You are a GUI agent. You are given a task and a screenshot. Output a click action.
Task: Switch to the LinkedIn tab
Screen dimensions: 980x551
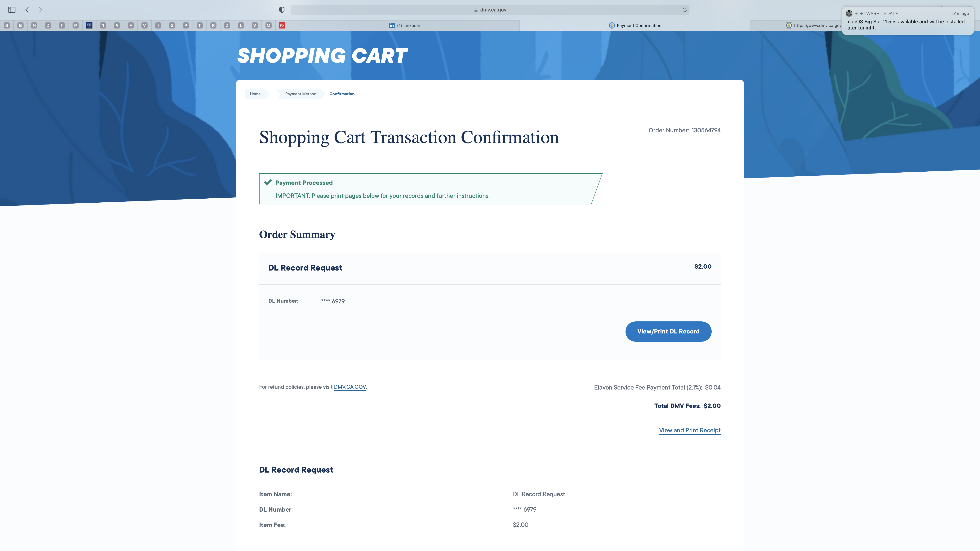[x=404, y=25]
